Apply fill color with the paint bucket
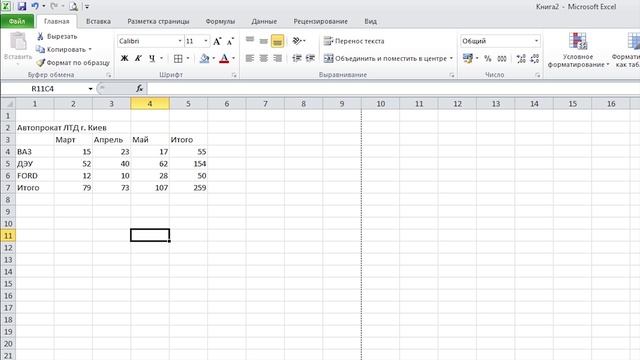The height and width of the screenshot is (360, 640). pos(204,58)
